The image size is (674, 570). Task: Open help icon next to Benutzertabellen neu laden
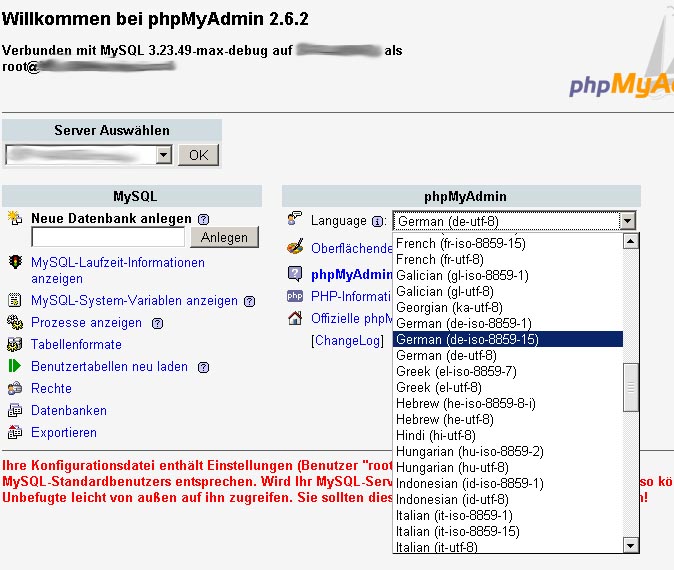coord(203,367)
